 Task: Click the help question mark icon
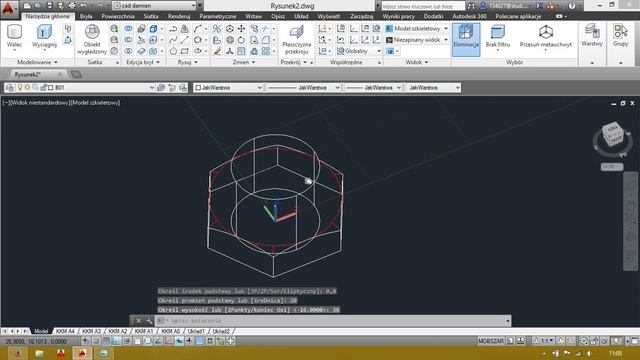pyautogui.click(x=571, y=6)
